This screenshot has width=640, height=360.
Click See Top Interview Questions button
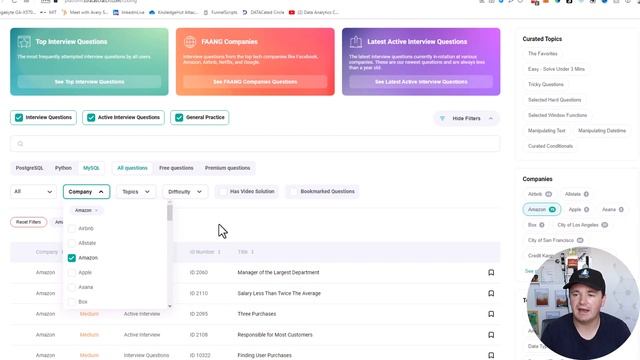click(89, 82)
